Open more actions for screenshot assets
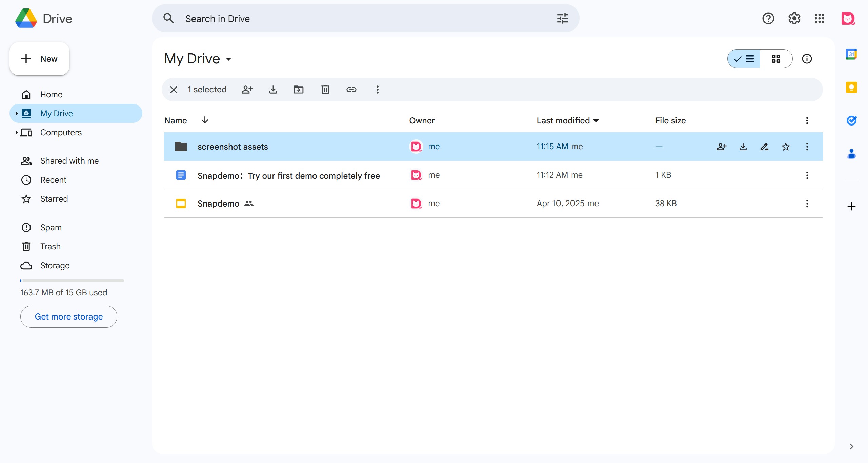The image size is (868, 463). 807,147
